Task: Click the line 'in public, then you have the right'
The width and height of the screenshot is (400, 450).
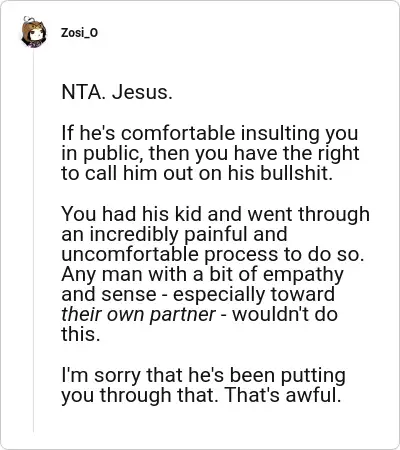Action: (210, 153)
